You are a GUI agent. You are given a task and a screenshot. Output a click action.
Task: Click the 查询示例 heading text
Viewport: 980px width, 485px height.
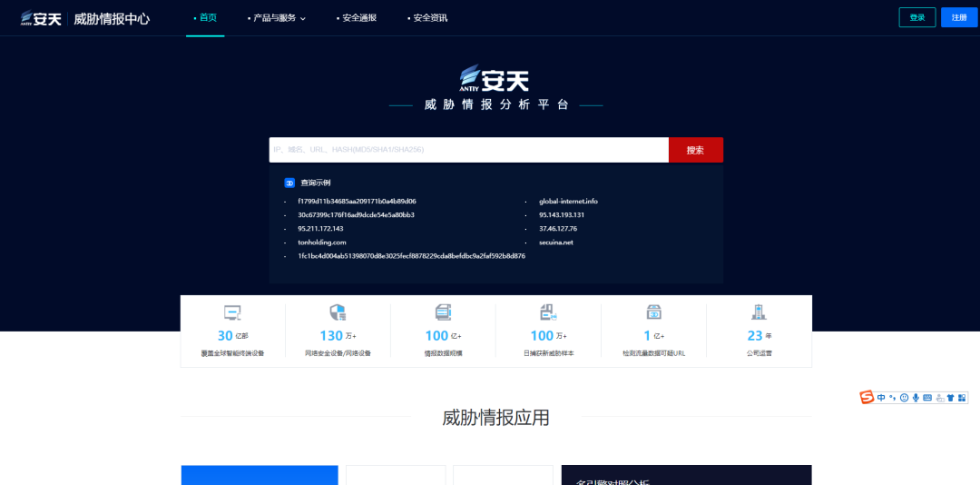pos(316,183)
